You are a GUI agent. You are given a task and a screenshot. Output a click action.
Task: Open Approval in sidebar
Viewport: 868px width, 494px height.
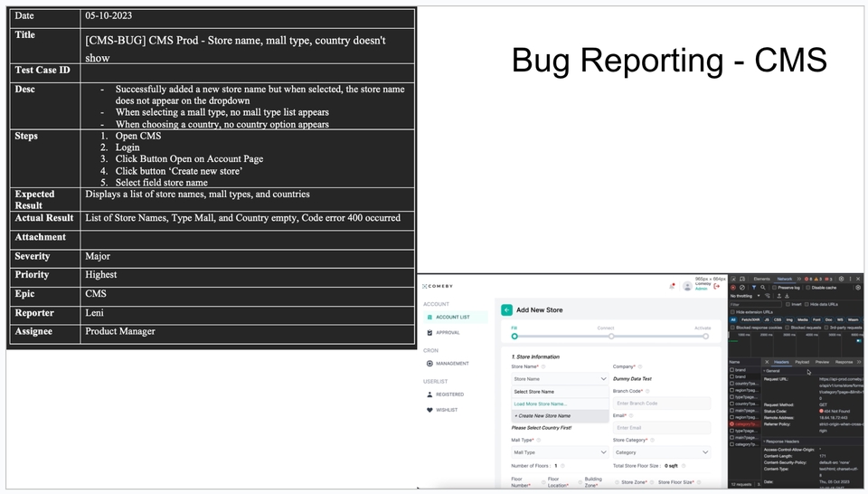click(x=444, y=333)
